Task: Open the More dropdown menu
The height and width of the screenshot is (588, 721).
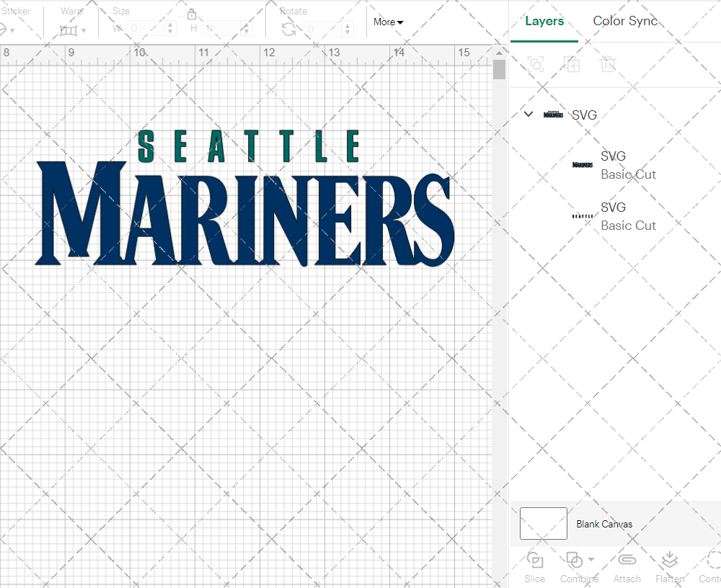Action: (x=388, y=22)
